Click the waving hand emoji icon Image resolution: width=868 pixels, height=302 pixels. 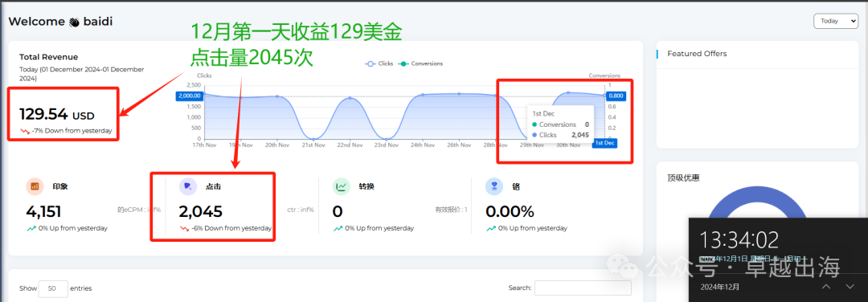[x=74, y=22]
